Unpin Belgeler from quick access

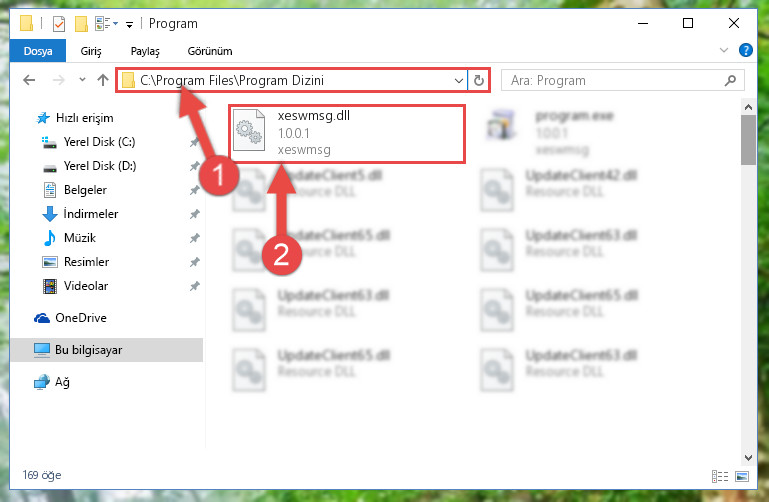click(x=195, y=190)
